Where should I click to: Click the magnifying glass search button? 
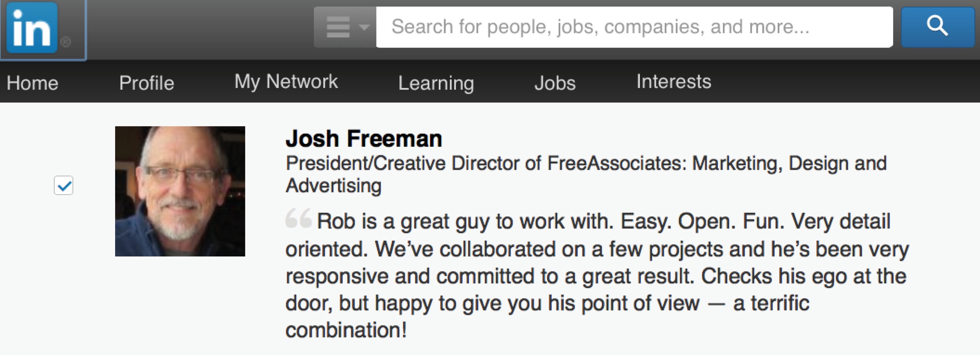pos(937,27)
